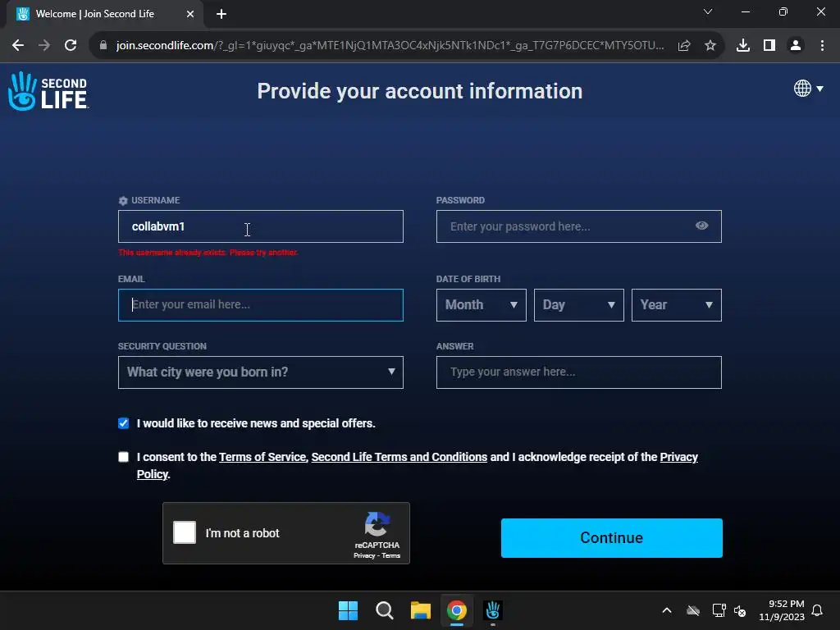Click the email input field
The height and width of the screenshot is (630, 840).
click(x=260, y=305)
